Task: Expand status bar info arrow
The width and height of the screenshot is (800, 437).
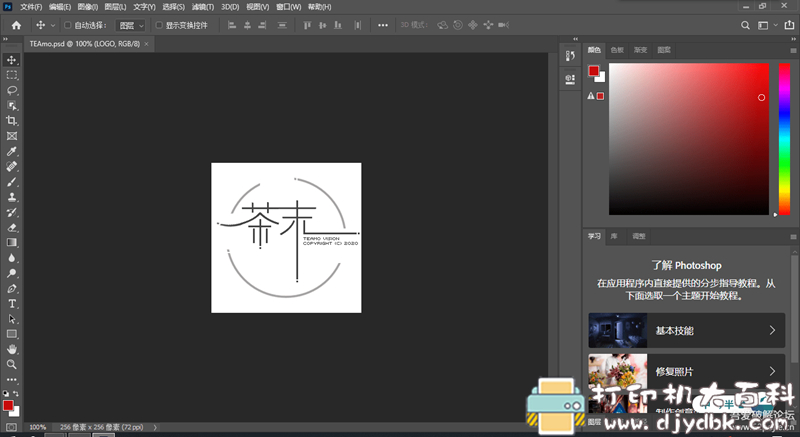Action: coord(155,427)
